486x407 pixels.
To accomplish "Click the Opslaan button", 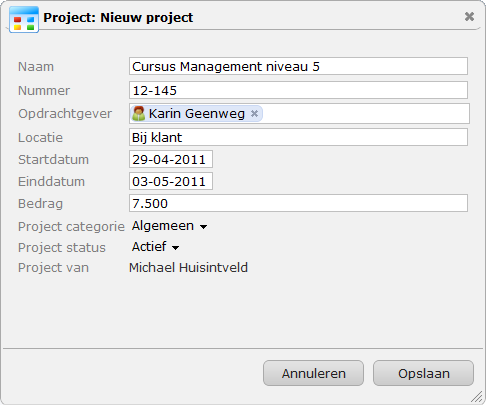I will click(x=423, y=373).
